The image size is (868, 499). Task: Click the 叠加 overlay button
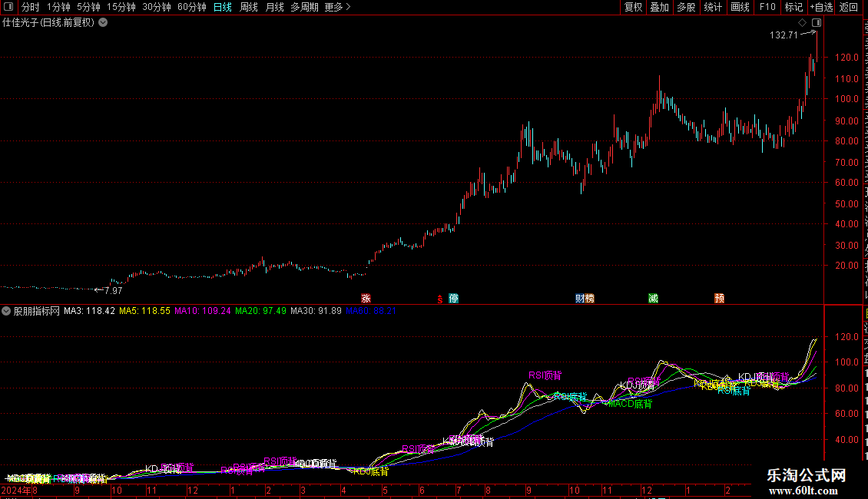point(659,7)
